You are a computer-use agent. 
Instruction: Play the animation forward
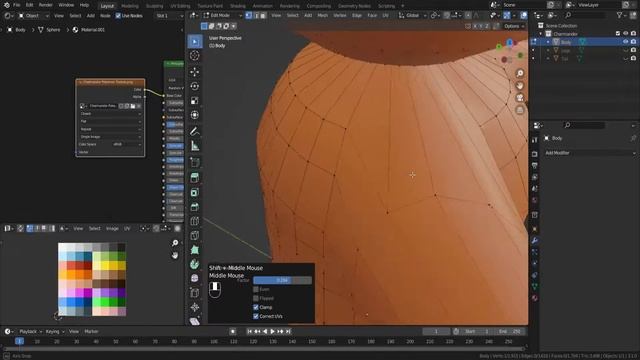[x=272, y=331]
